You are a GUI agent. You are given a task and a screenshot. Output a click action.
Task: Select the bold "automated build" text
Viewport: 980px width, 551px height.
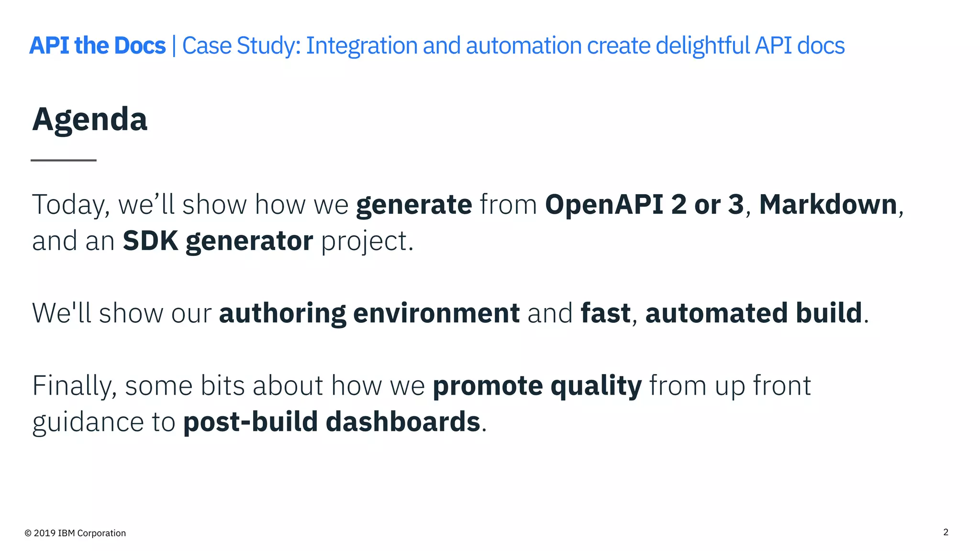pos(754,313)
